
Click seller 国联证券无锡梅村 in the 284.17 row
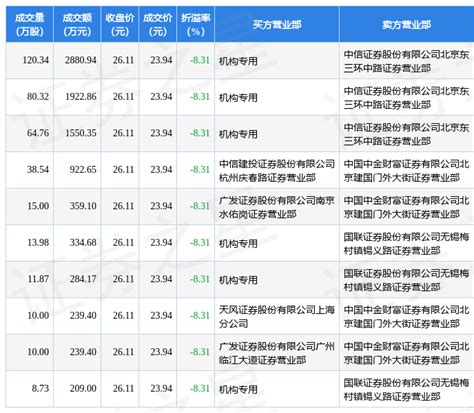point(406,280)
